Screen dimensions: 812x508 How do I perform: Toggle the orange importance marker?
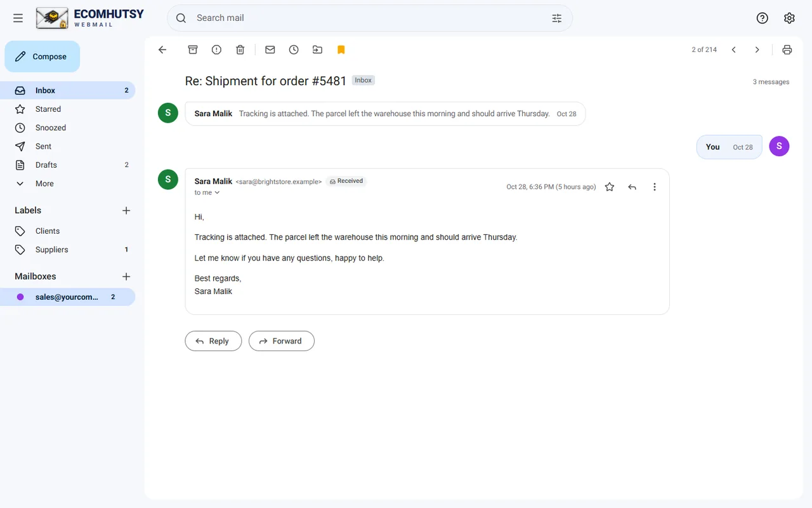coord(341,50)
